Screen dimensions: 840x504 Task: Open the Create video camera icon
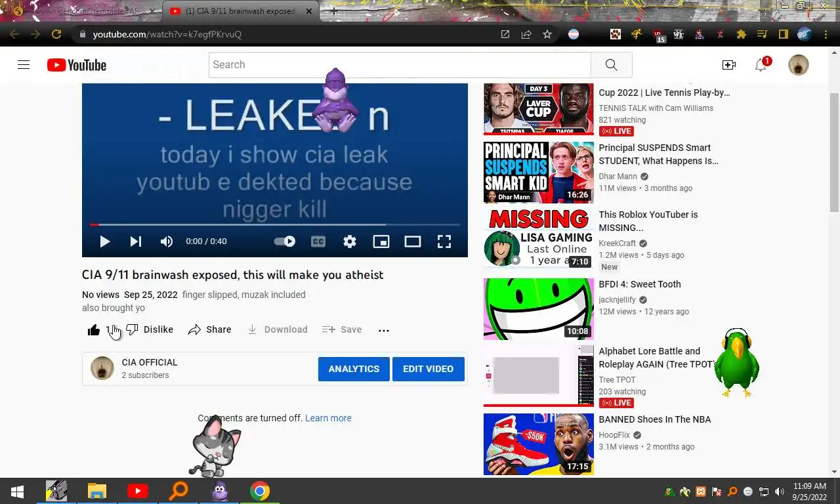point(728,65)
